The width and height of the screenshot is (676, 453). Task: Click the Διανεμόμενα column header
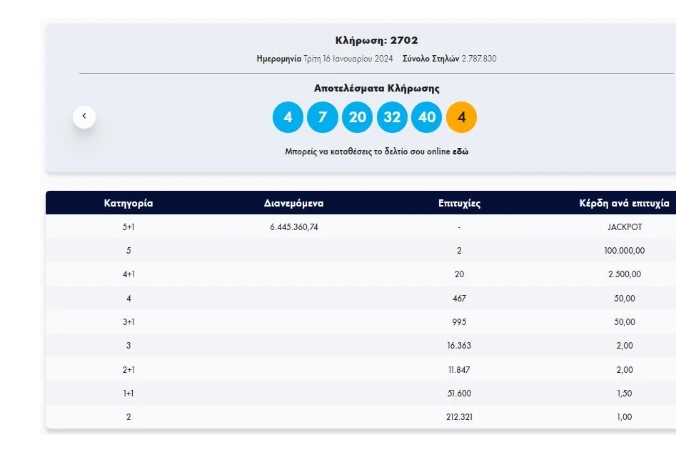click(x=293, y=203)
